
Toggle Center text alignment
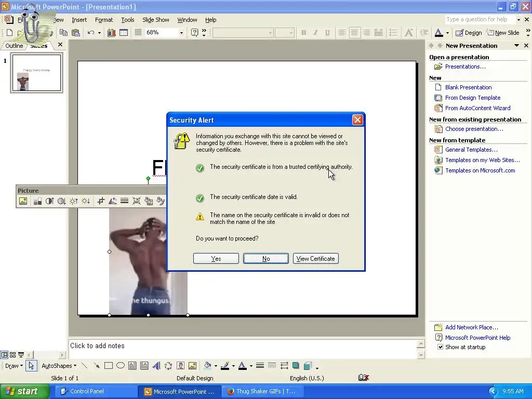pos(354,33)
